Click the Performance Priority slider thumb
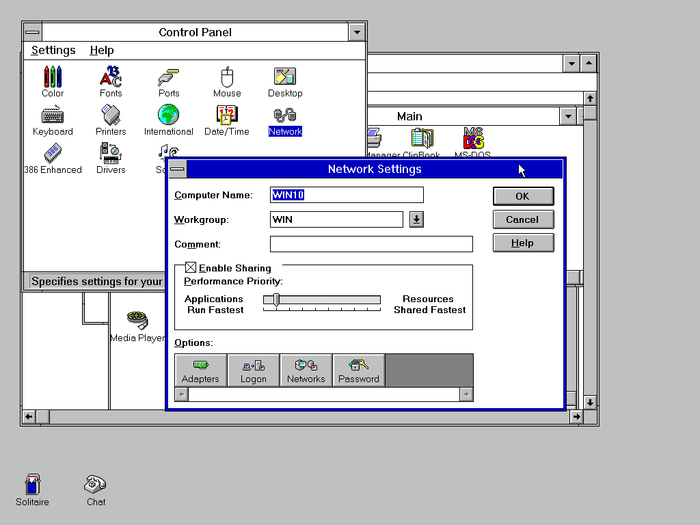 [x=277, y=299]
